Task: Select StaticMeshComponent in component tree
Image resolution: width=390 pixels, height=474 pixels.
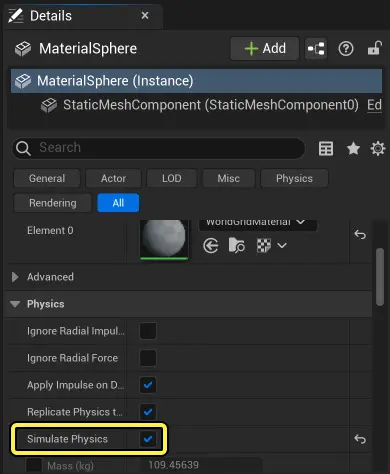Action: (x=211, y=105)
